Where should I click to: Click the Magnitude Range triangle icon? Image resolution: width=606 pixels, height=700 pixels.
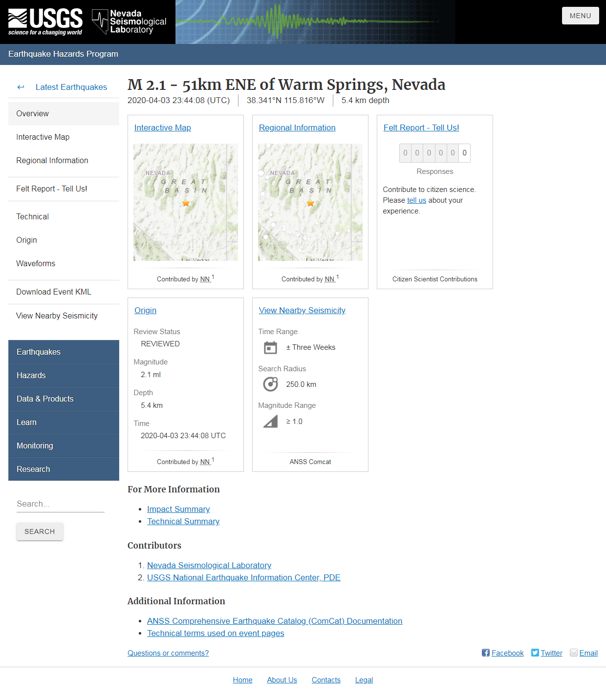(270, 422)
